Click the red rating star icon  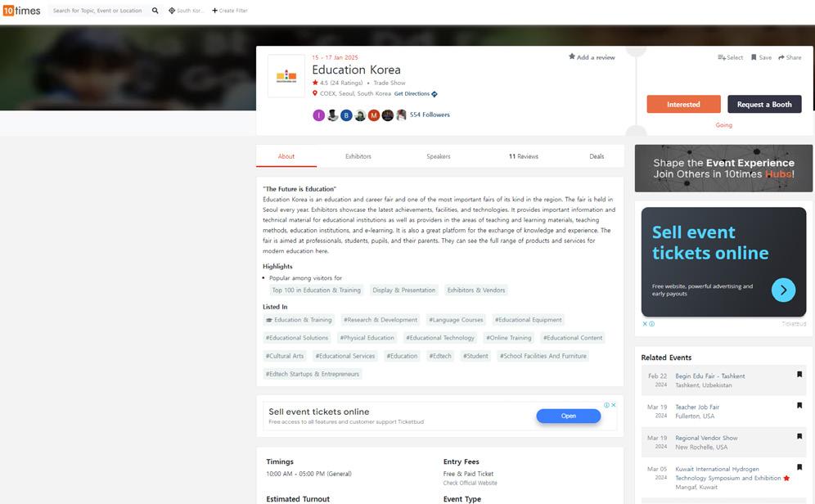[x=315, y=83]
